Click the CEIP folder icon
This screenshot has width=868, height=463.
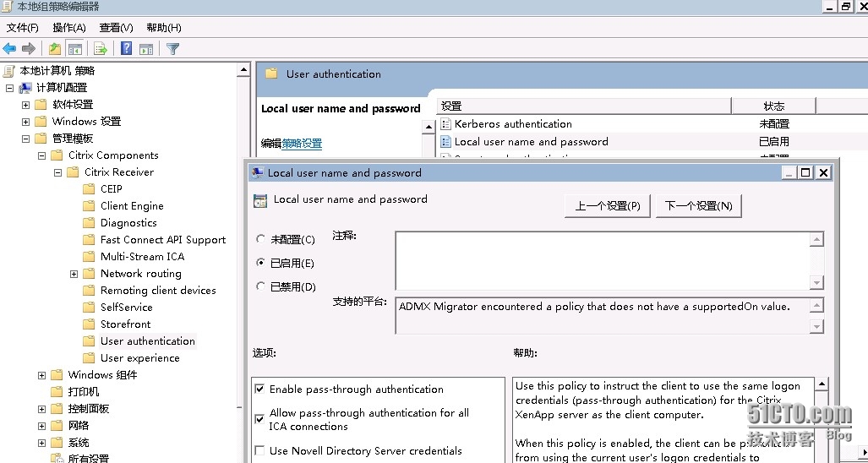[x=89, y=189]
